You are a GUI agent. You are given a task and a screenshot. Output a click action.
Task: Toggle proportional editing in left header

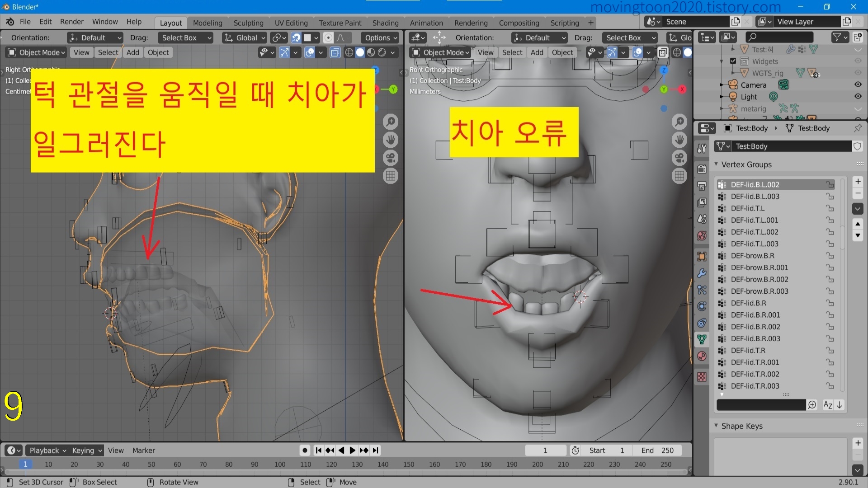coord(329,38)
